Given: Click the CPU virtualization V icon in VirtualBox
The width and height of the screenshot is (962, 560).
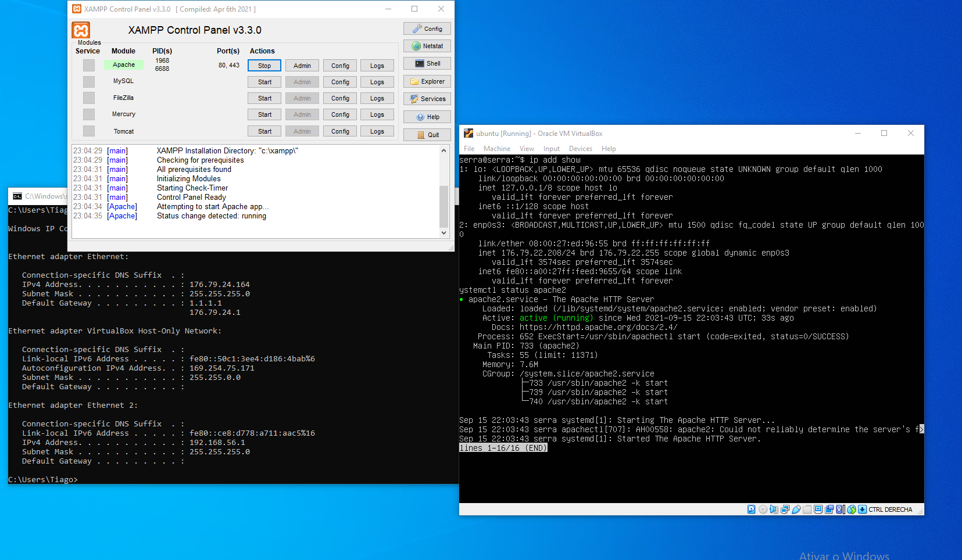Looking at the screenshot, I should tap(840, 509).
